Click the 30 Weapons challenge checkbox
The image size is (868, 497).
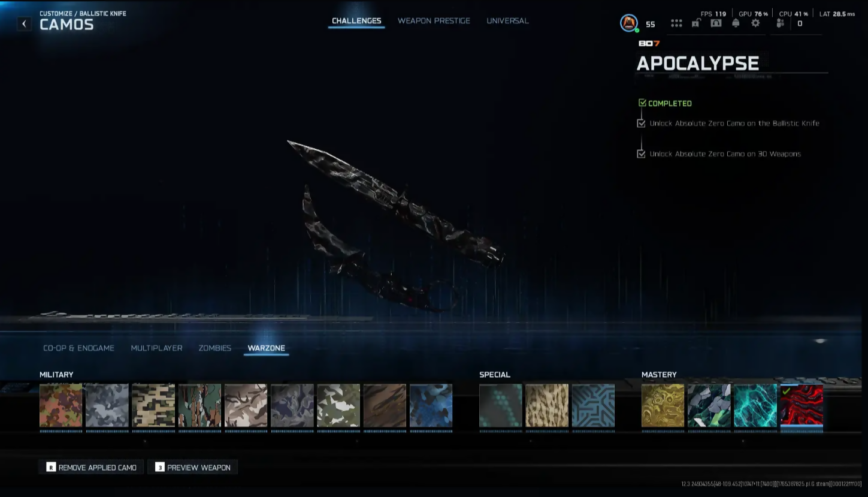pyautogui.click(x=642, y=154)
